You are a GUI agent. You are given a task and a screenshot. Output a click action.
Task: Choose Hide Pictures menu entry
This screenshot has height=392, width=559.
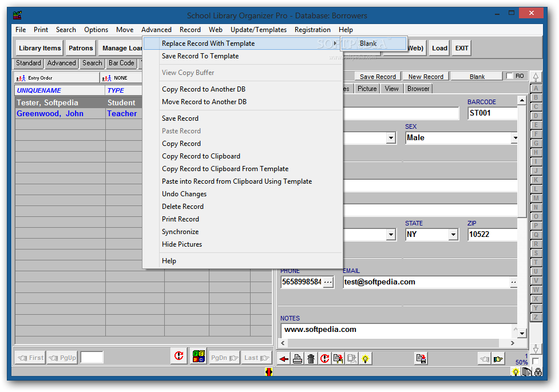click(243, 244)
